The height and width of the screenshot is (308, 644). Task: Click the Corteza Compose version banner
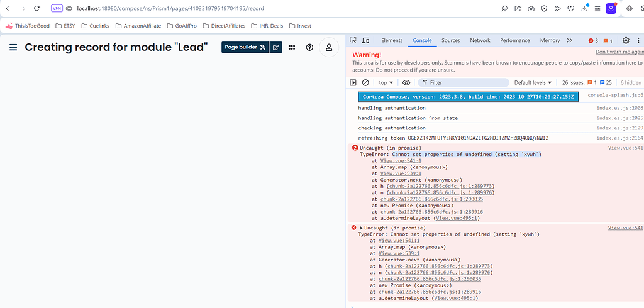point(468,97)
